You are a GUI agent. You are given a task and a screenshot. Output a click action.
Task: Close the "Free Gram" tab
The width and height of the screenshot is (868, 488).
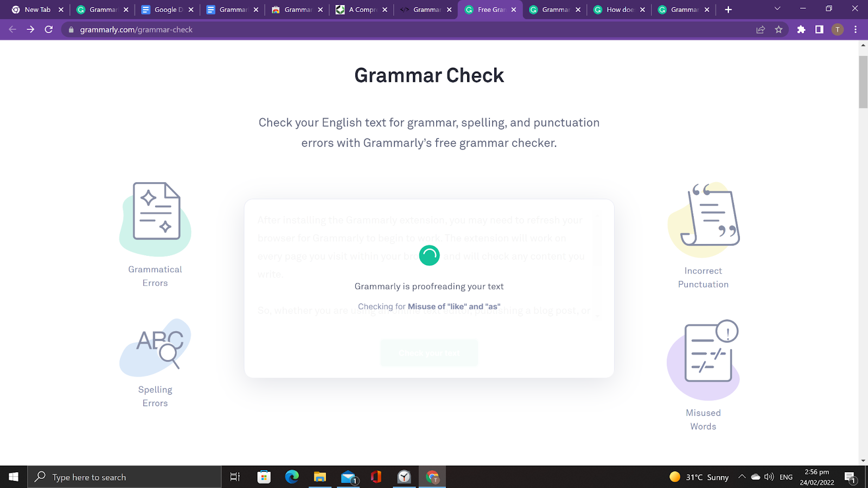click(x=514, y=10)
